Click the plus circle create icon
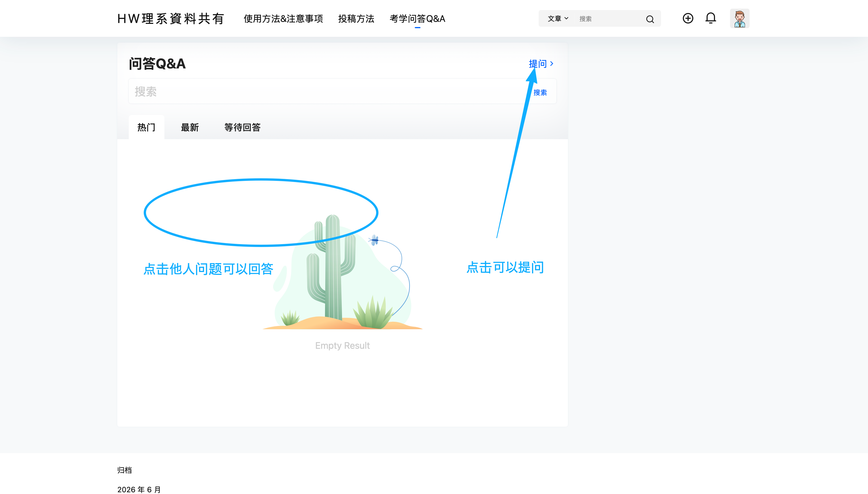Viewport: 868px width, 494px height. point(688,18)
